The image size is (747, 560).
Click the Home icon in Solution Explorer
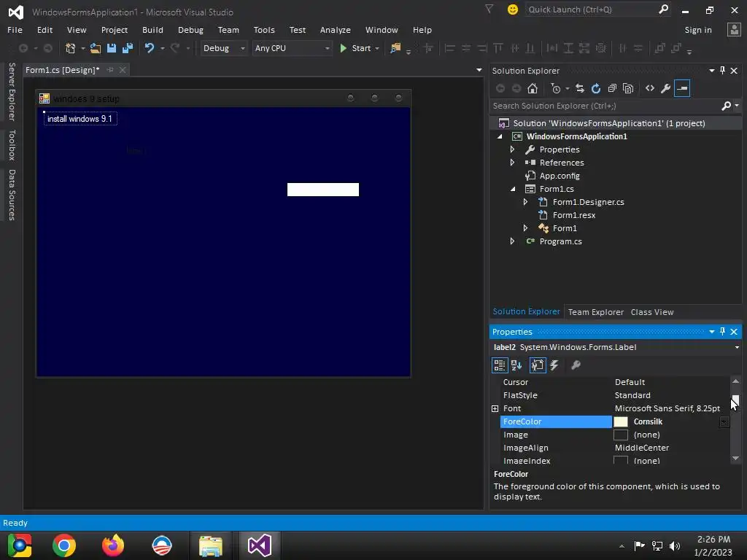point(533,88)
